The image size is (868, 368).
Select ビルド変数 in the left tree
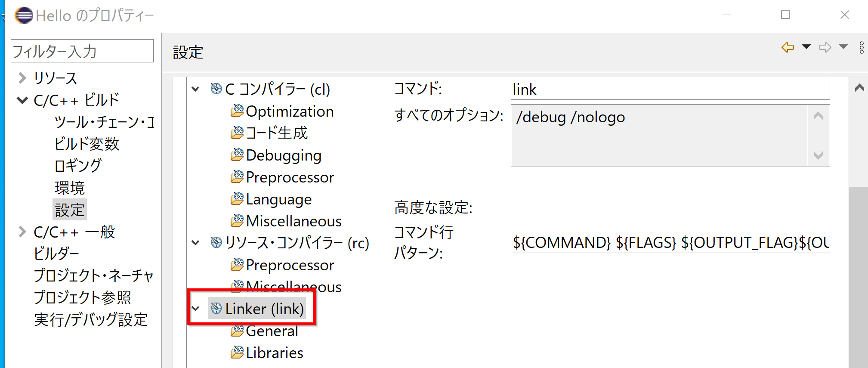86,144
